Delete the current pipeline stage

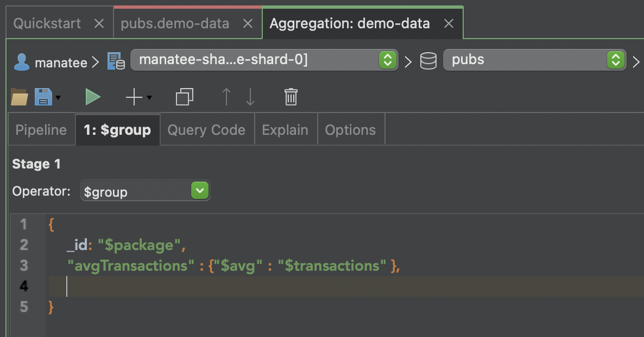(x=291, y=97)
